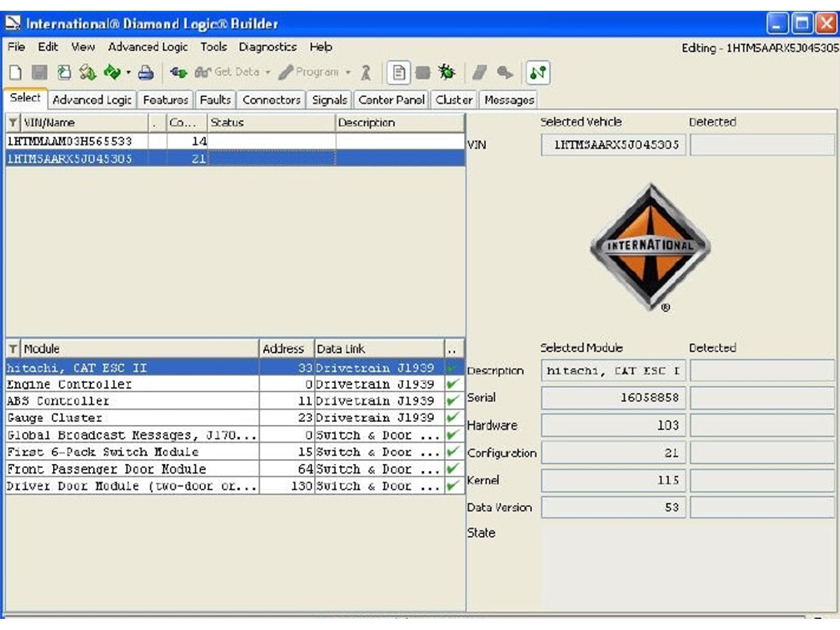The height and width of the screenshot is (630, 840).
Task: Toggle the filter on VIN/Name column
Action: coord(13,122)
